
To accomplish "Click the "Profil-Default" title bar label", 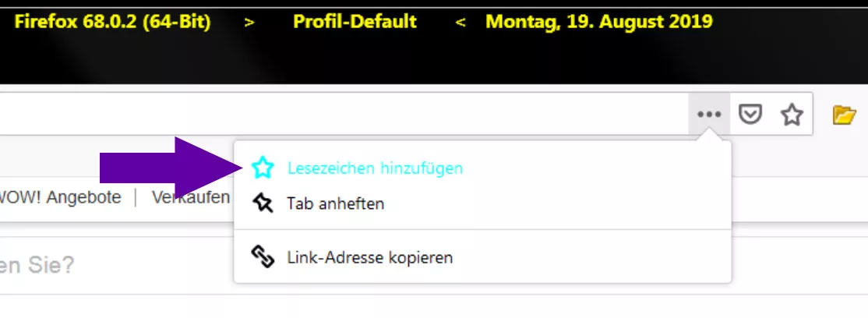I will (x=355, y=22).
